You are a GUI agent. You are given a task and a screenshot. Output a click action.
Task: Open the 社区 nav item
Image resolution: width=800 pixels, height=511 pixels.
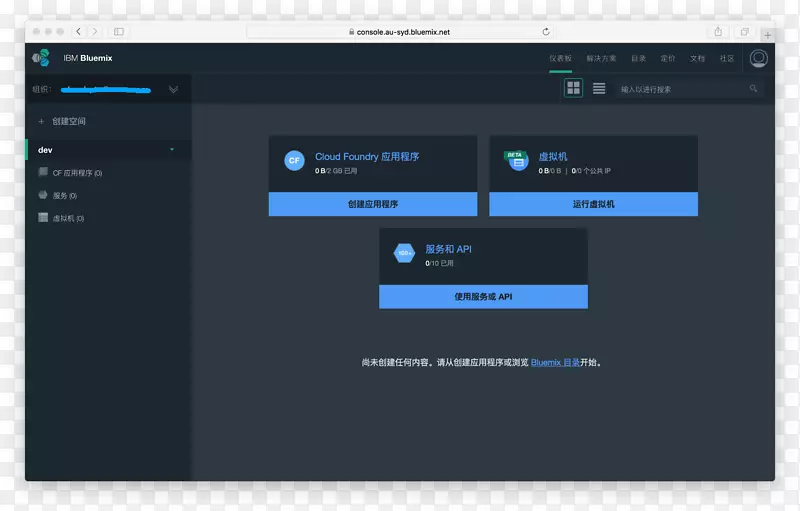[727, 59]
